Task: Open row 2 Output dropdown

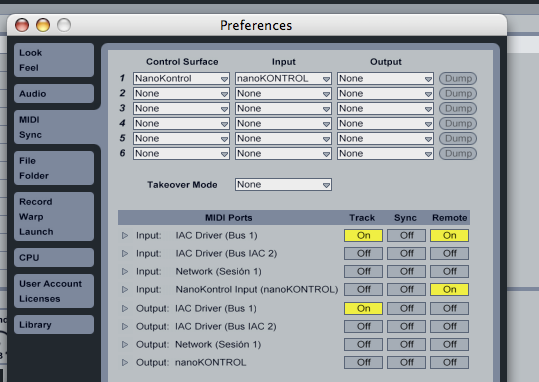Action: 385,94
